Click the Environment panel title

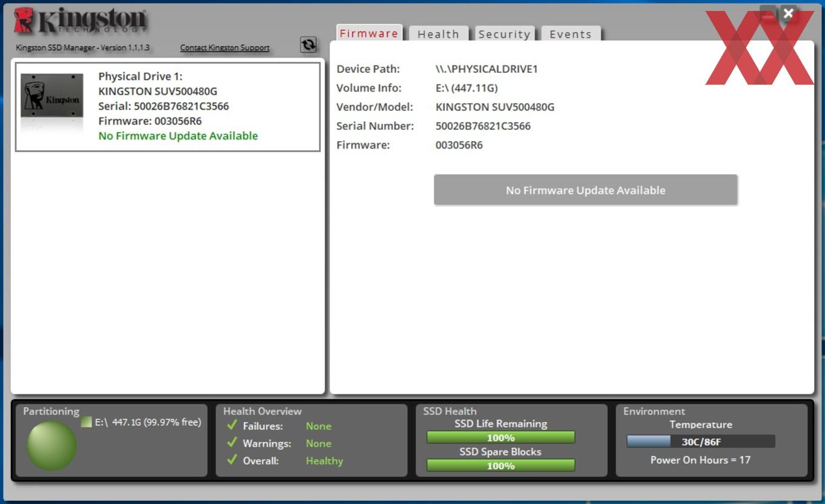654,411
